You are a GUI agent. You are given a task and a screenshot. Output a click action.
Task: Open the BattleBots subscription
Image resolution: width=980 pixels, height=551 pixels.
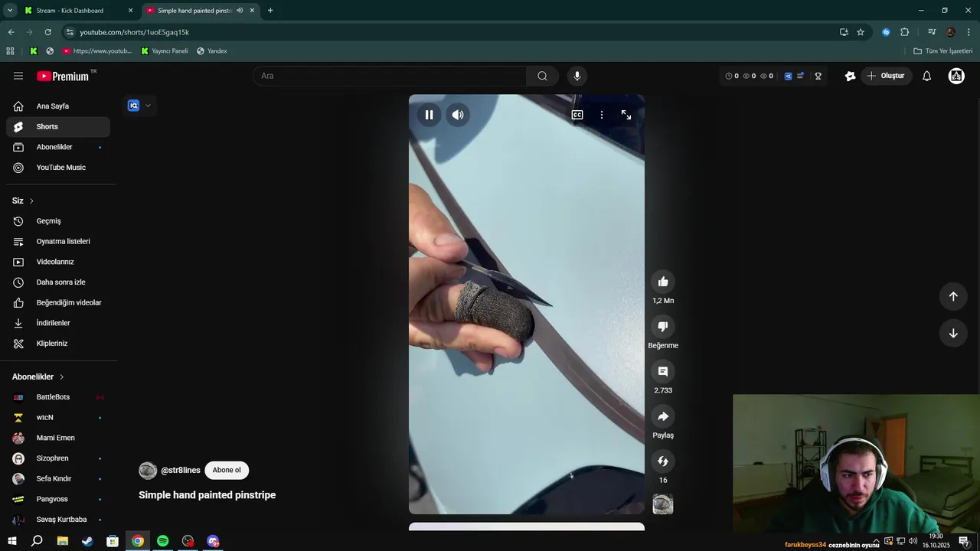(58, 397)
